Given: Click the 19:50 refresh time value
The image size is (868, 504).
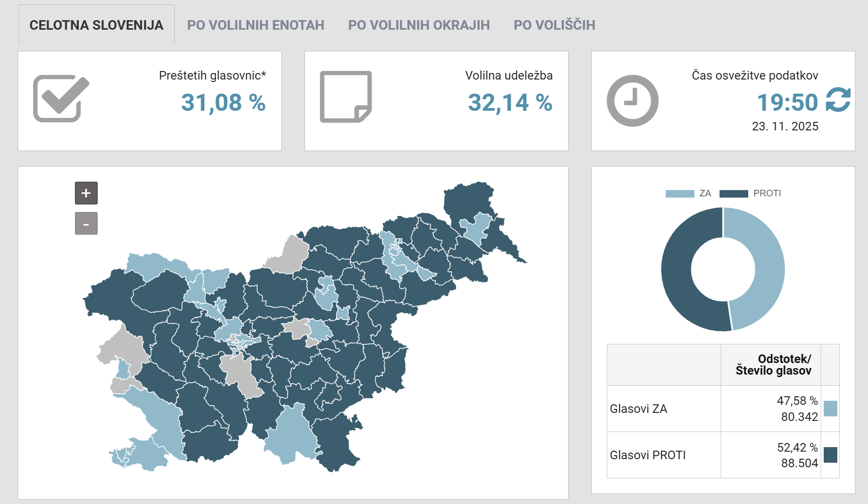Looking at the screenshot, I should (x=787, y=103).
